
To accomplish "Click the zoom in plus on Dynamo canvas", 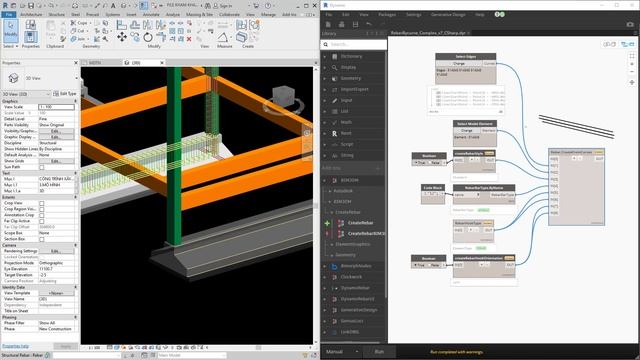I will pos(632,64).
